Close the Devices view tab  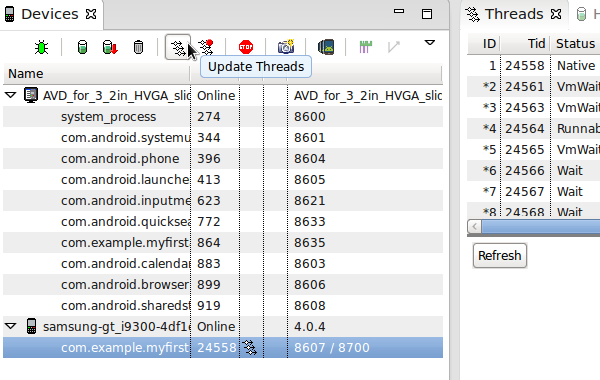click(x=91, y=15)
